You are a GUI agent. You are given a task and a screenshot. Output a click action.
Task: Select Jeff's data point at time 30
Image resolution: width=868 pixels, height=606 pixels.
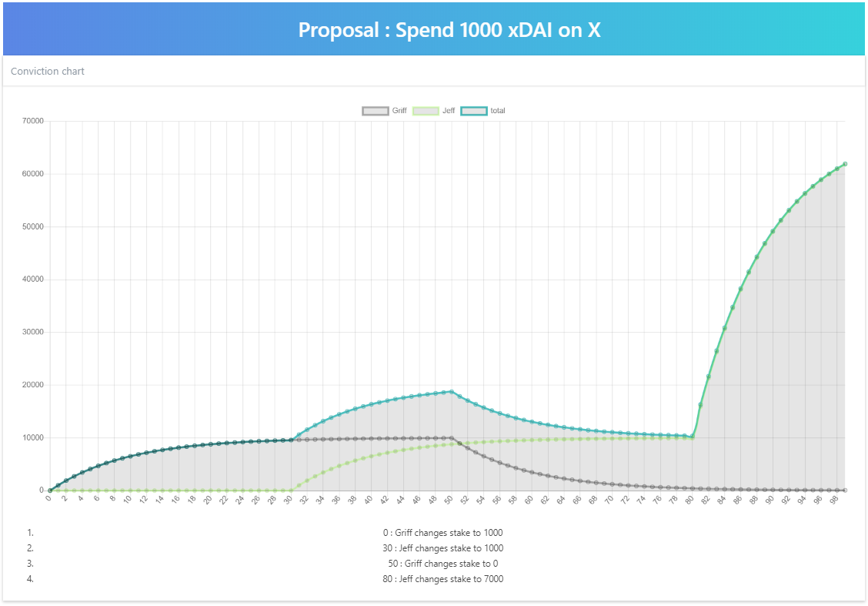[291, 490]
